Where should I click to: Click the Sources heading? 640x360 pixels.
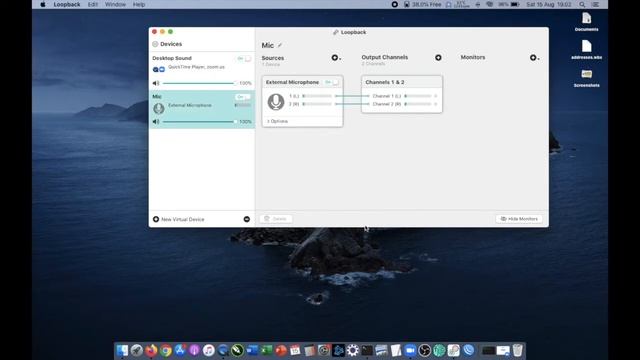[273, 58]
